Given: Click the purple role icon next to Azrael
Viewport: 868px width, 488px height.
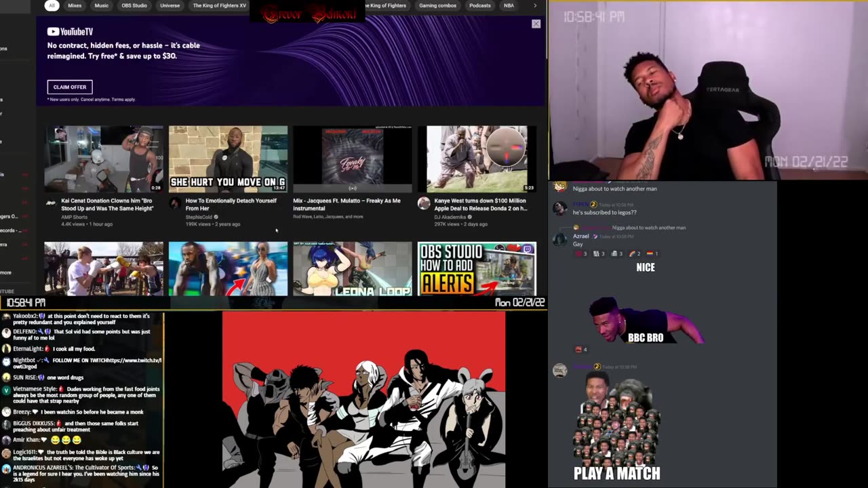Looking at the screenshot, I should pyautogui.click(x=595, y=236).
